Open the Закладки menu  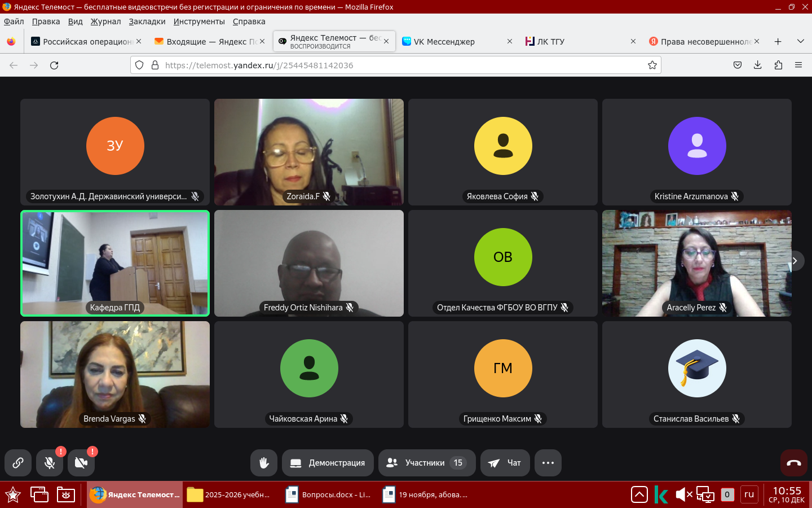[147, 21]
